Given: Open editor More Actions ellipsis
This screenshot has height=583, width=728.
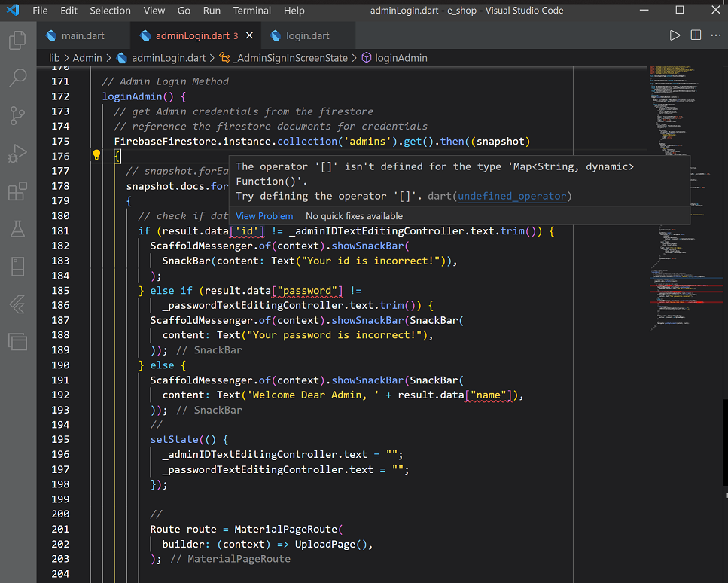Looking at the screenshot, I should click(716, 35).
